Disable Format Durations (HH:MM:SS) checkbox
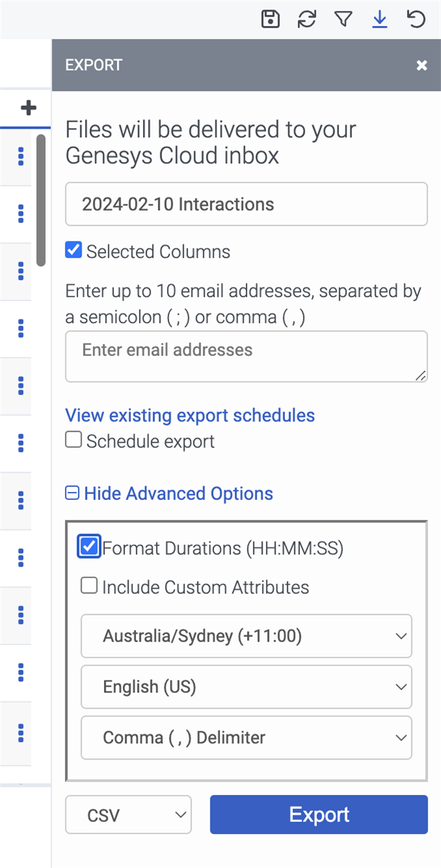 [x=89, y=548]
